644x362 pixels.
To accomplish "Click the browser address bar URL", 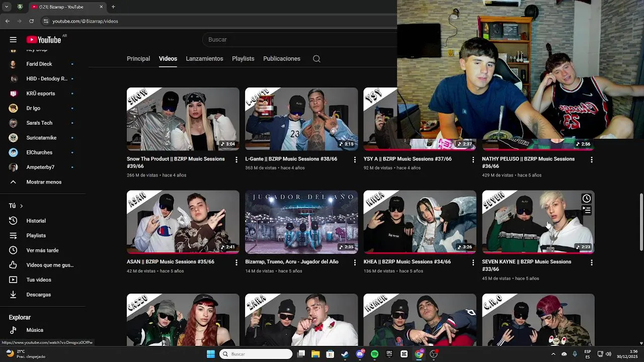I will 86,21.
